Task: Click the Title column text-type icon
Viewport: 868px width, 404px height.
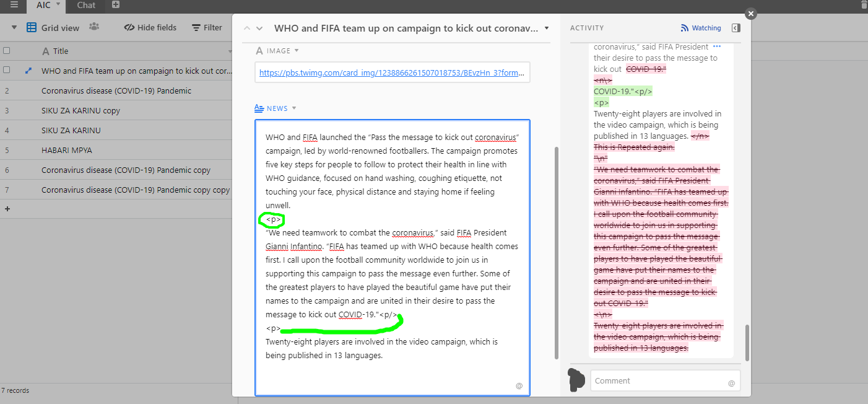Action: [45, 51]
